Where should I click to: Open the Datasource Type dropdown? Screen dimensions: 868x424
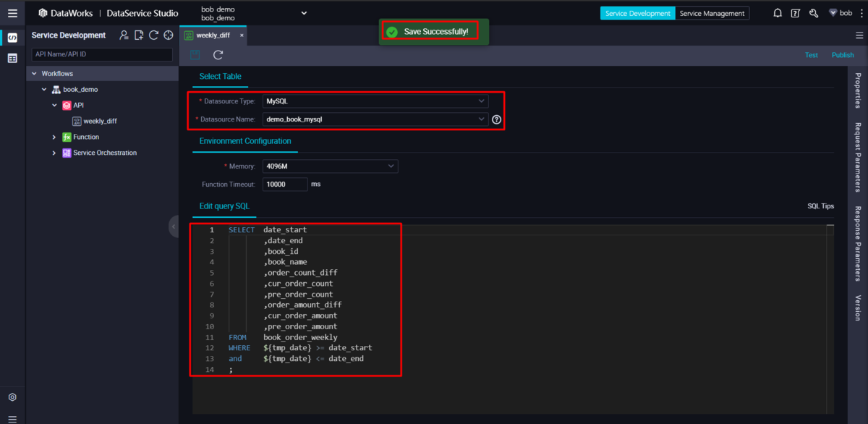pos(375,101)
